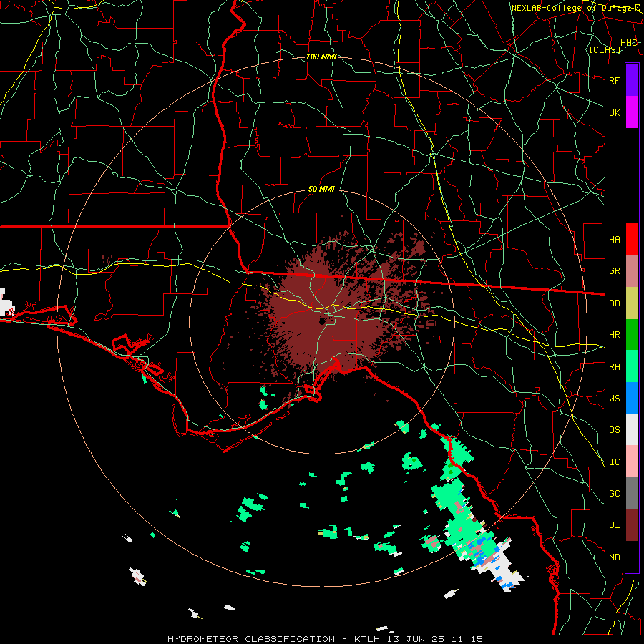Image resolution: width=644 pixels, height=644 pixels.
Task: Click the mint green RA legend color block
Action: (x=632, y=366)
